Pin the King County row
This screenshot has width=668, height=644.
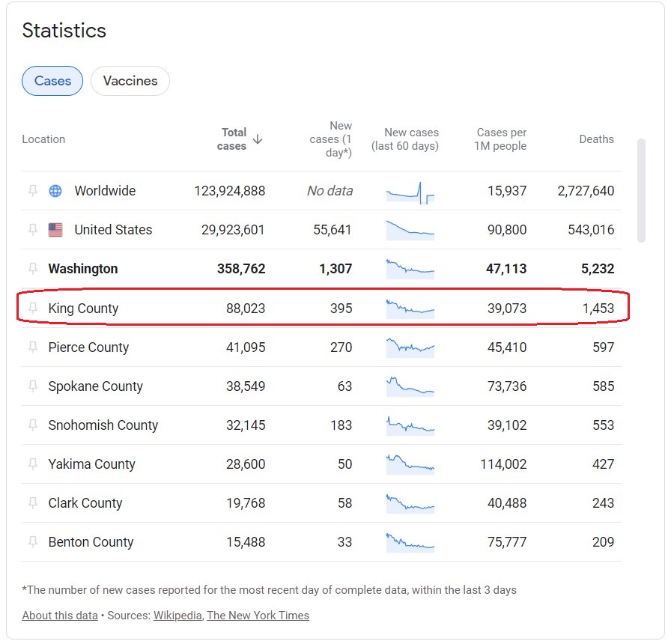click(x=32, y=308)
